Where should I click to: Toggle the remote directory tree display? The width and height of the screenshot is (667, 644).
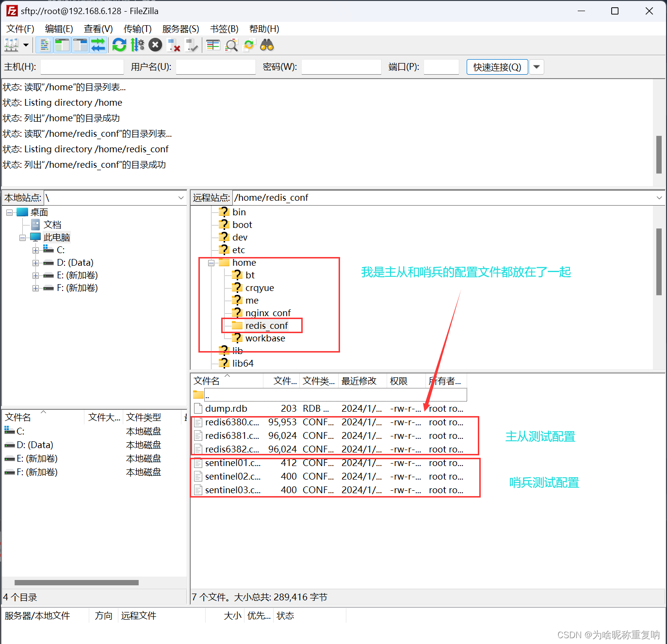[x=80, y=45]
